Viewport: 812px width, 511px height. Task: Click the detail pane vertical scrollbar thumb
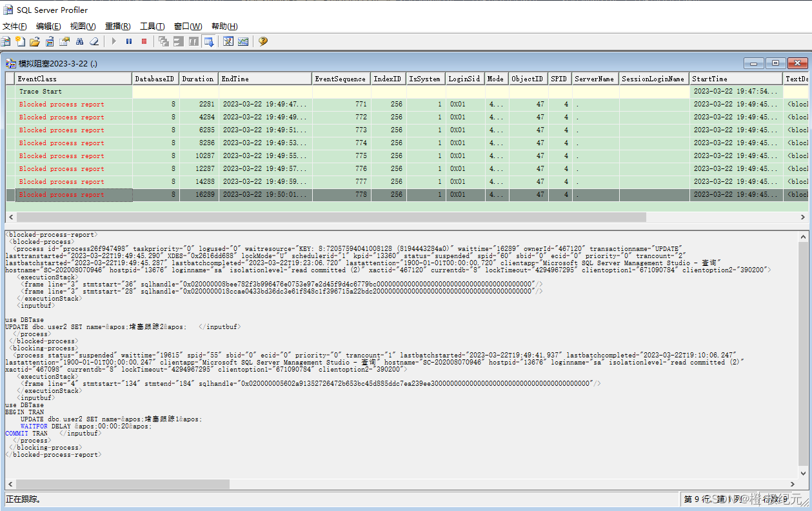(x=803, y=353)
